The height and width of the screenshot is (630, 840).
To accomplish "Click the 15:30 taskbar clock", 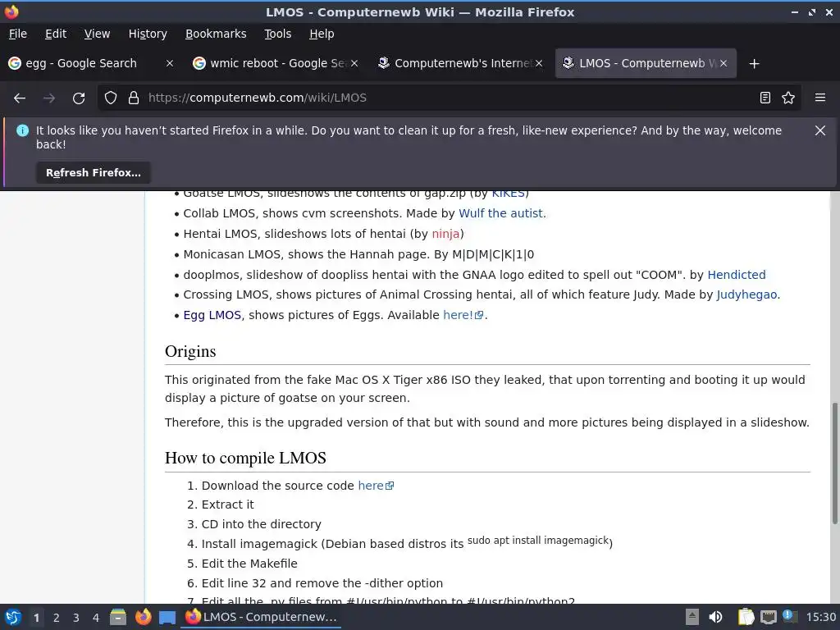I will [820, 617].
